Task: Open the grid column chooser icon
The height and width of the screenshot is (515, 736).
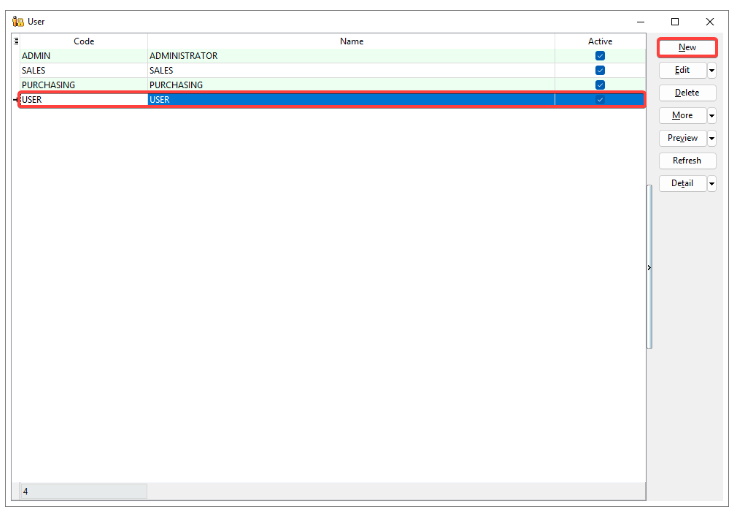Action: 16,42
